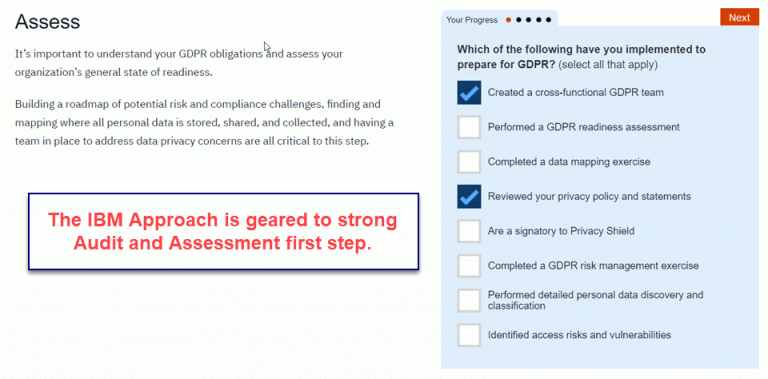Tick Completed a data mapping exercise box
768x379 pixels.
point(469,162)
